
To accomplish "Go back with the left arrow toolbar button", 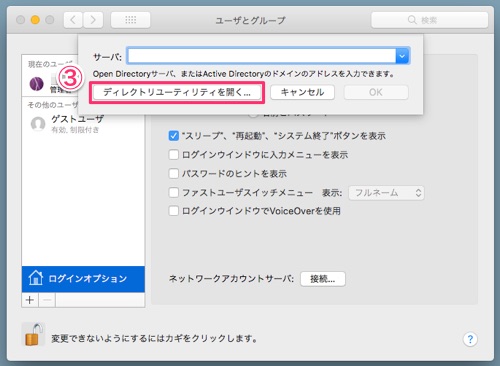I will [x=73, y=20].
